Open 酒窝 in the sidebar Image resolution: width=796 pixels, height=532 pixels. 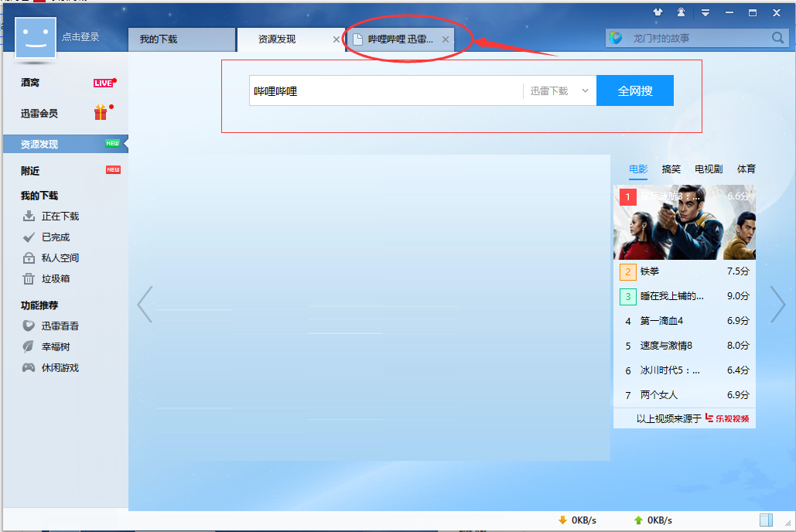30,82
